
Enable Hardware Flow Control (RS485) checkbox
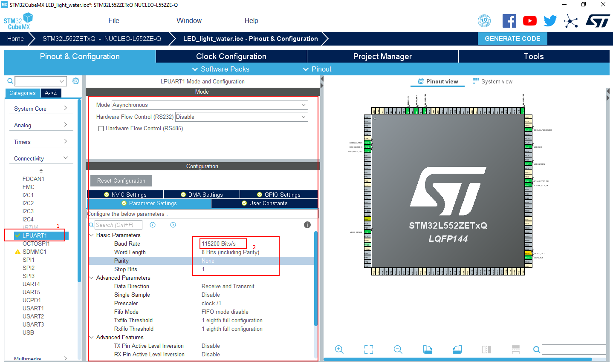[101, 128]
